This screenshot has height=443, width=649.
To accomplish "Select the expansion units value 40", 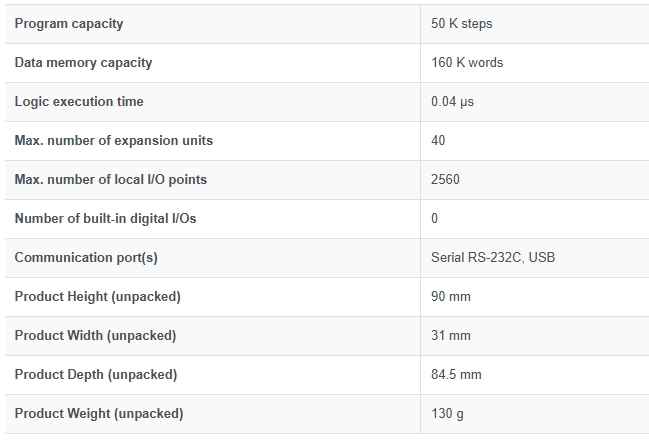I will pos(438,140).
